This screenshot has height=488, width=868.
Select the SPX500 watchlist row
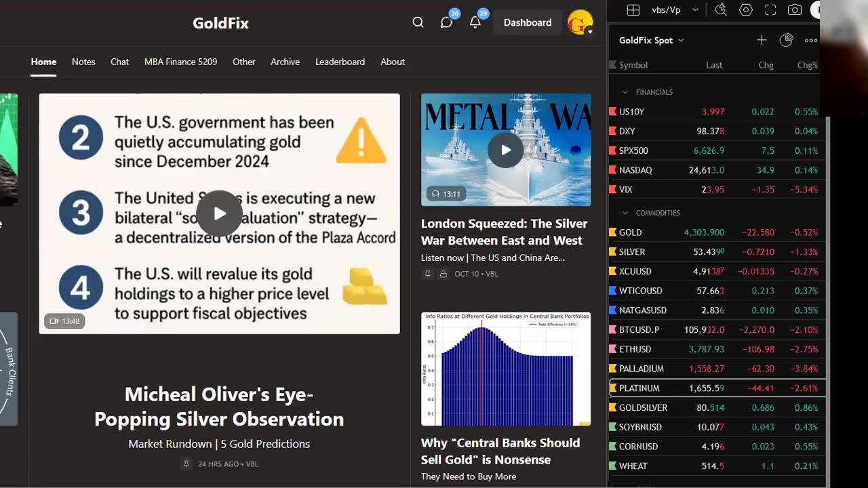click(717, 150)
